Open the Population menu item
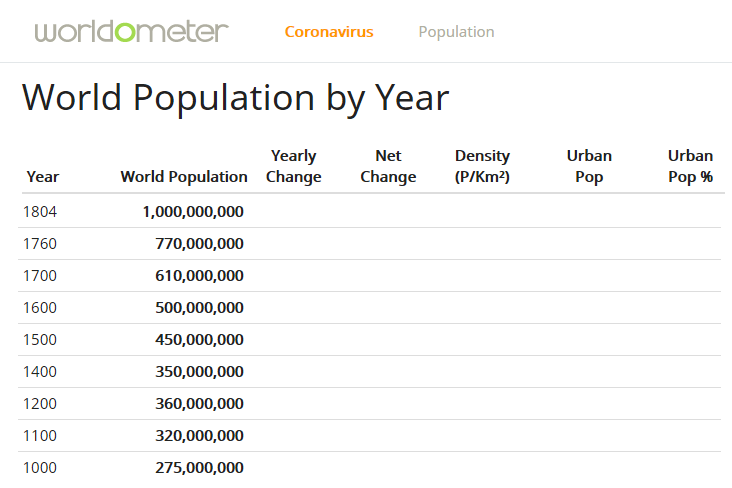732x488 pixels. [x=457, y=32]
